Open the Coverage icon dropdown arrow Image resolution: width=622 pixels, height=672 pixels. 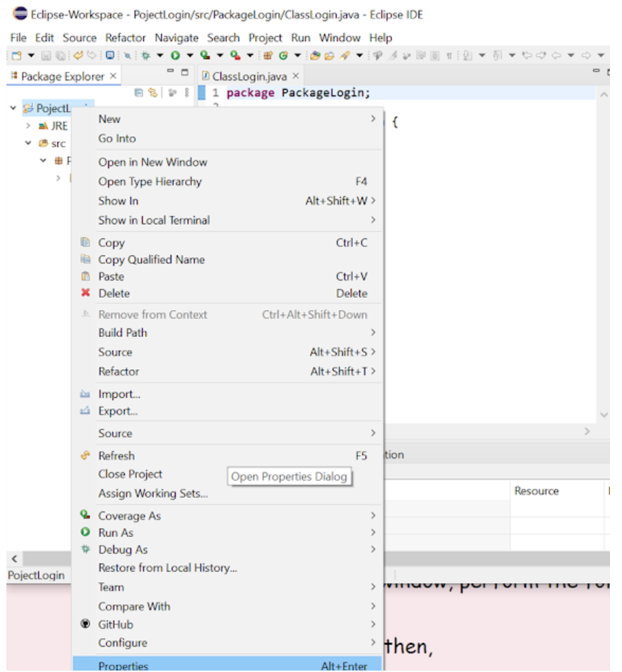click(220, 56)
